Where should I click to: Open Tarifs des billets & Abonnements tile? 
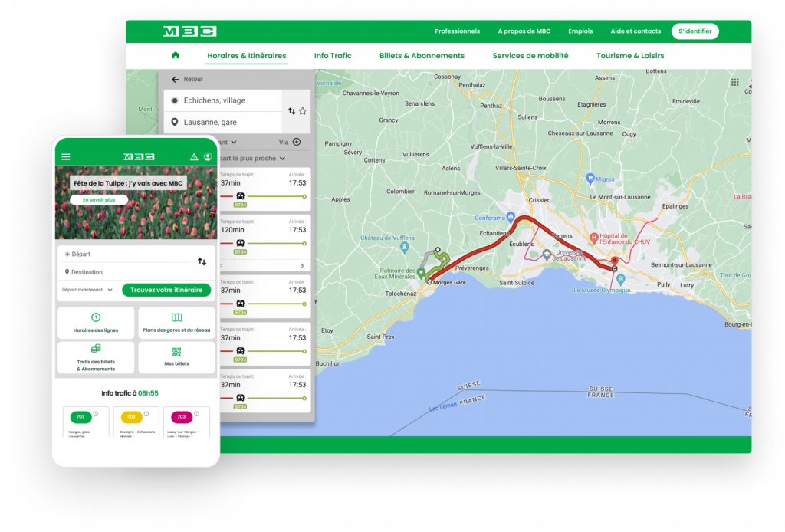click(96, 357)
